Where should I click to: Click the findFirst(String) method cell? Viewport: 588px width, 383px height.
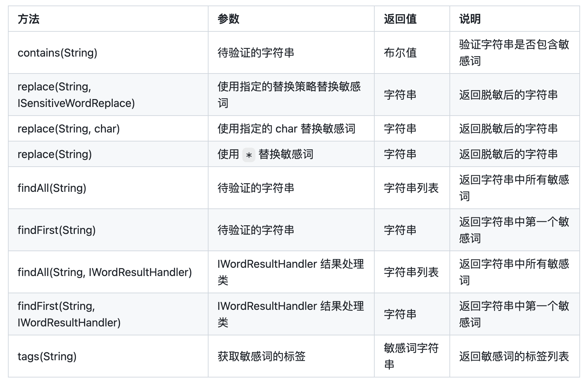[x=108, y=230]
